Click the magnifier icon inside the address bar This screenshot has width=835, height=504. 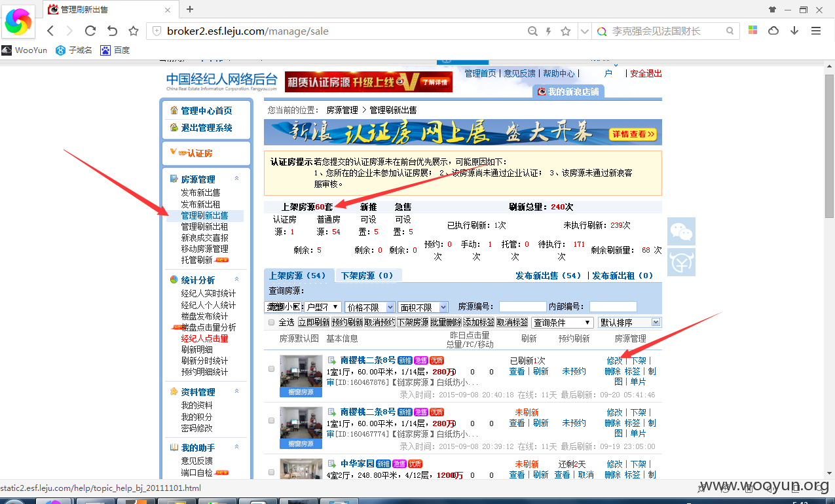[533, 31]
